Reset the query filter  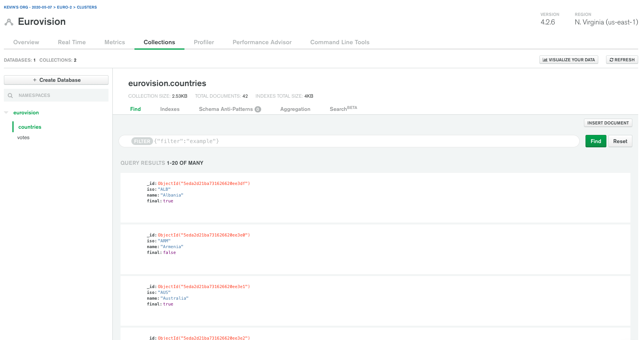[620, 141]
